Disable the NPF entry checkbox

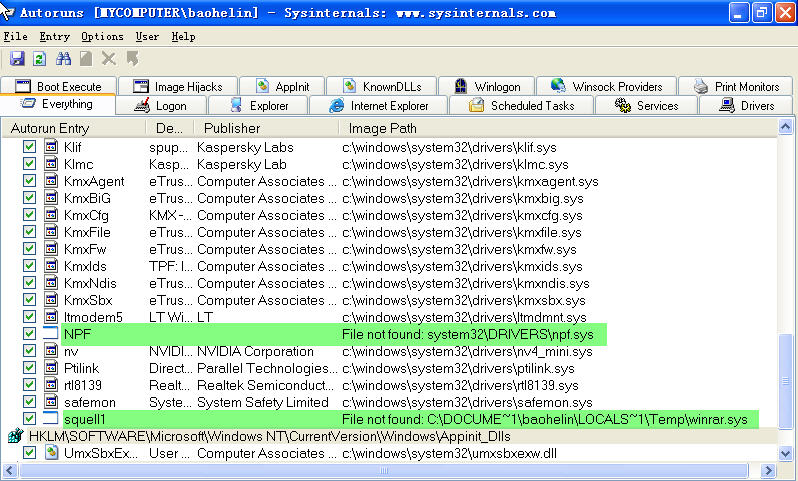tap(30, 333)
